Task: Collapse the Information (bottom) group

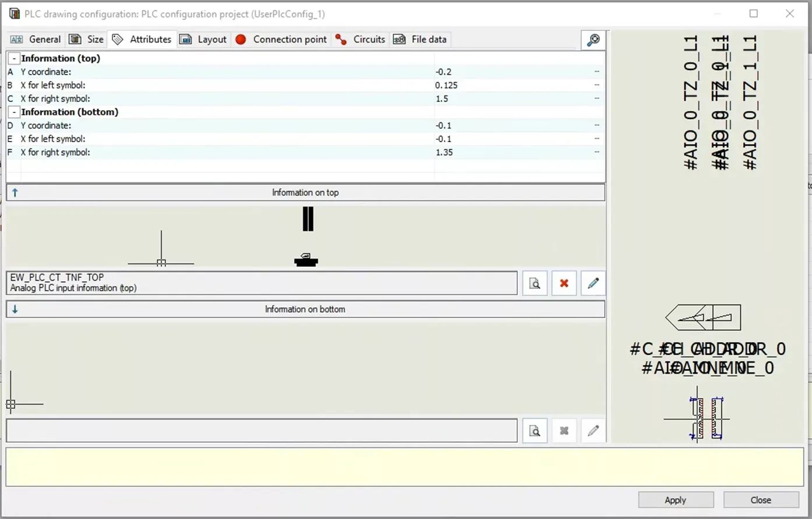Action: (15, 112)
